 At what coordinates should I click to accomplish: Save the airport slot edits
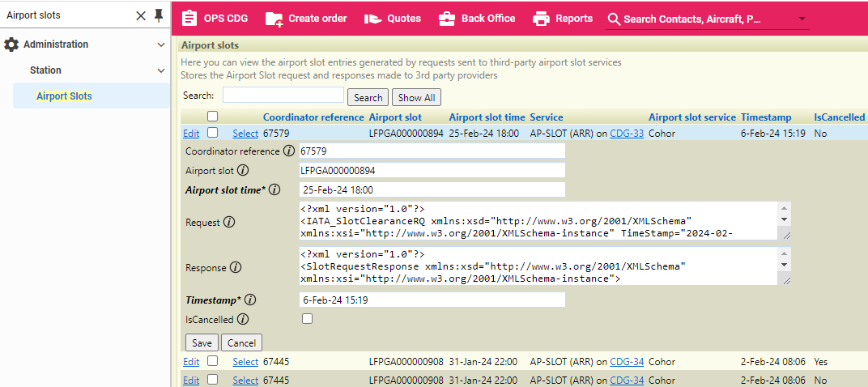coord(202,342)
